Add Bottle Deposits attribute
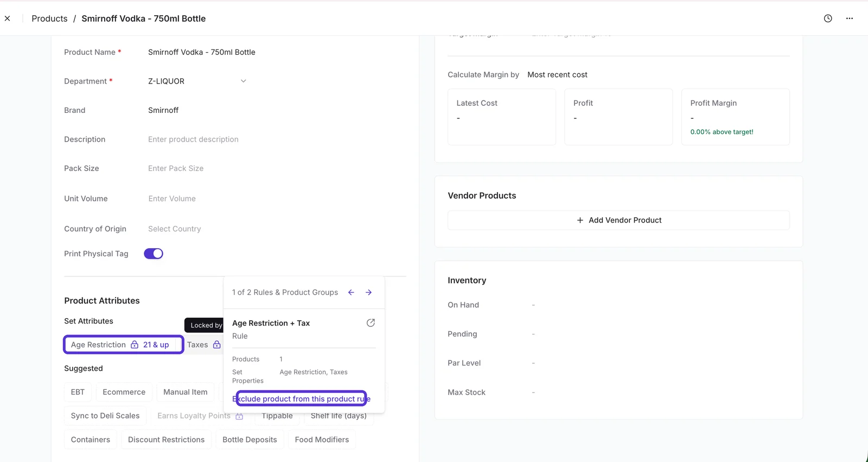Image resolution: width=868 pixels, height=462 pixels. click(x=250, y=440)
